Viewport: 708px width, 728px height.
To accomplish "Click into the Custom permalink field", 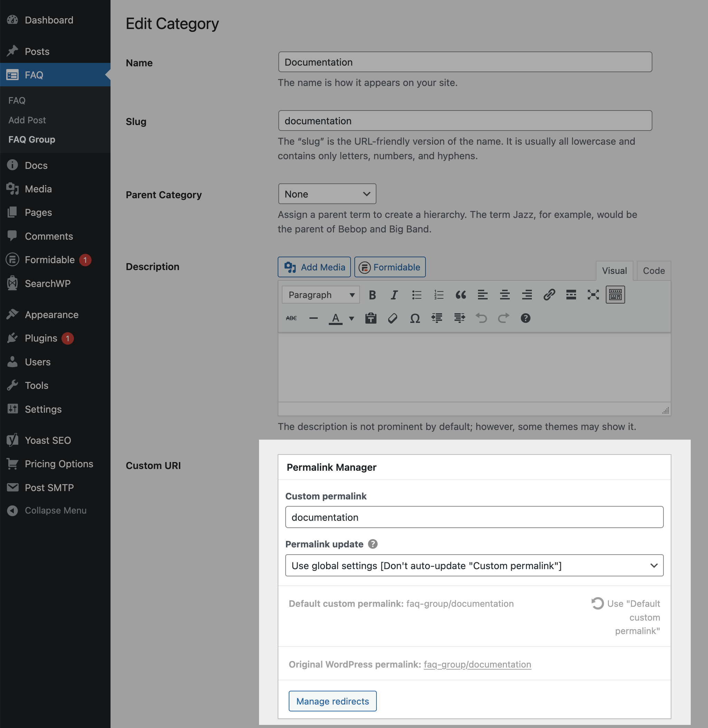I will 474,517.
